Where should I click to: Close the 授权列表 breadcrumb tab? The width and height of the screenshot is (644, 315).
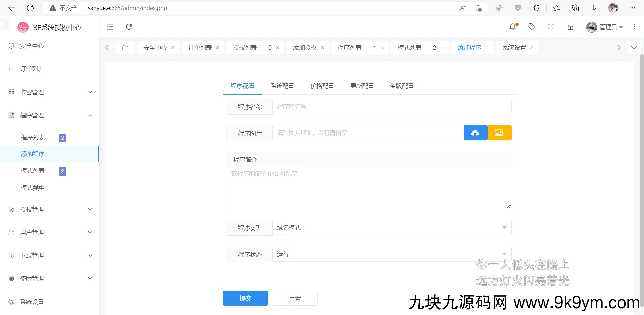pos(277,47)
